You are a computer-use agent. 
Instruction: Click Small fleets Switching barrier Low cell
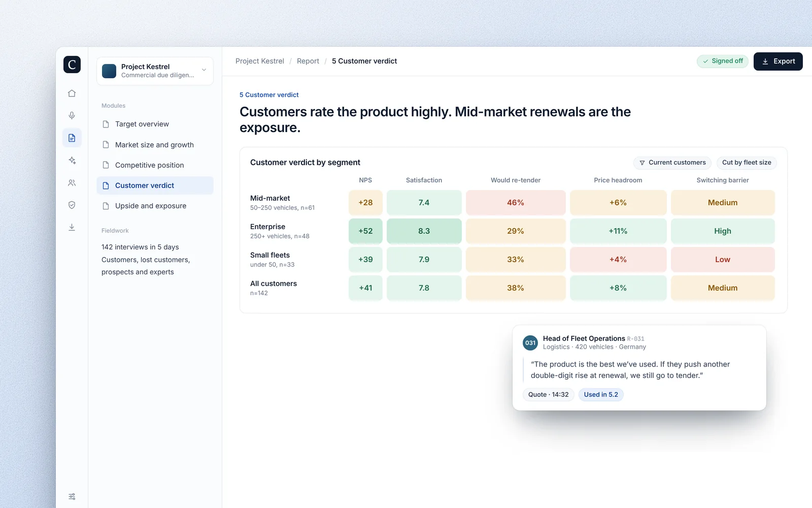coord(723,260)
